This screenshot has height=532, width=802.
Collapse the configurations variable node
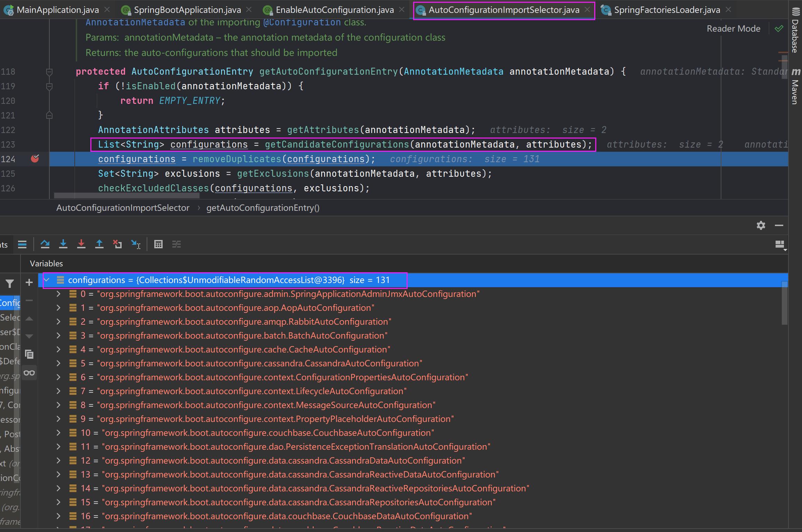click(47, 280)
